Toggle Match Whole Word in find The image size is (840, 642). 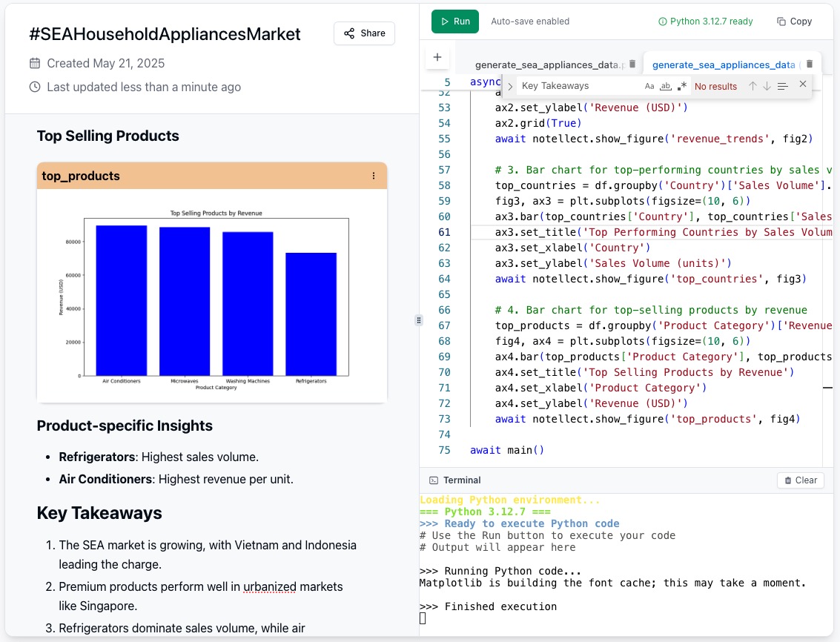point(665,86)
